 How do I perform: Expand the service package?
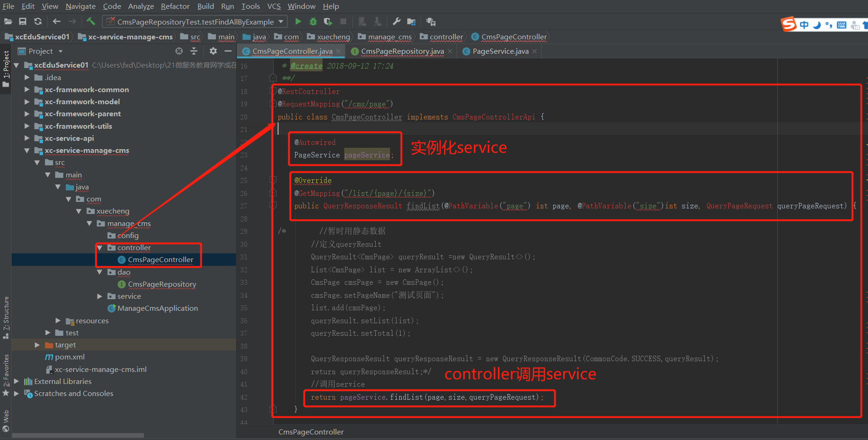click(x=100, y=296)
